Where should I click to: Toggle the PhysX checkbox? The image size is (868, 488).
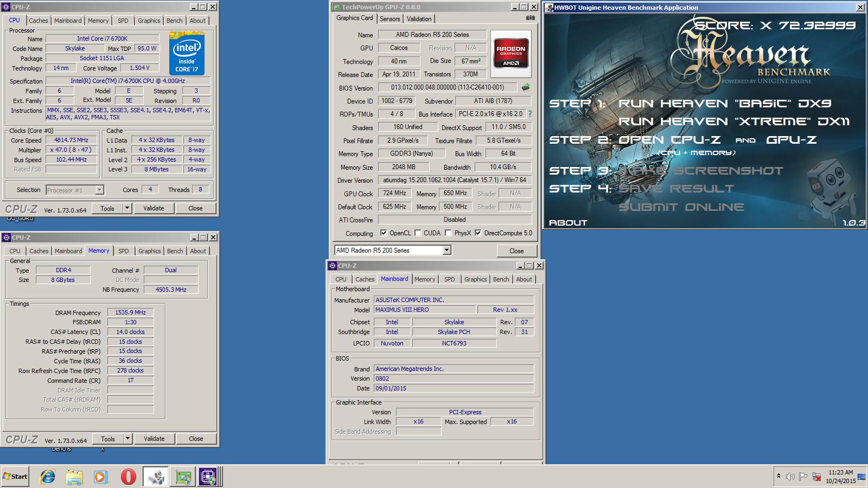(448, 233)
